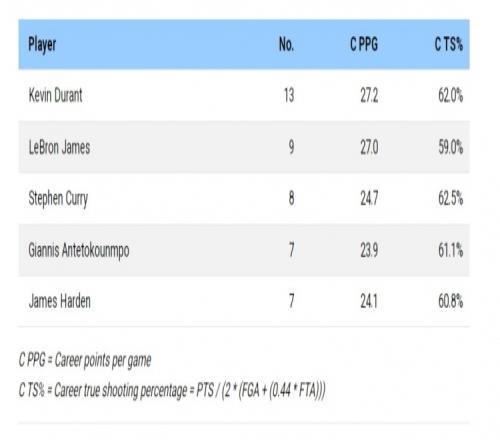Click Kevin Durant's 27.2 PPG value
This screenshot has height=440, width=500.
click(369, 96)
